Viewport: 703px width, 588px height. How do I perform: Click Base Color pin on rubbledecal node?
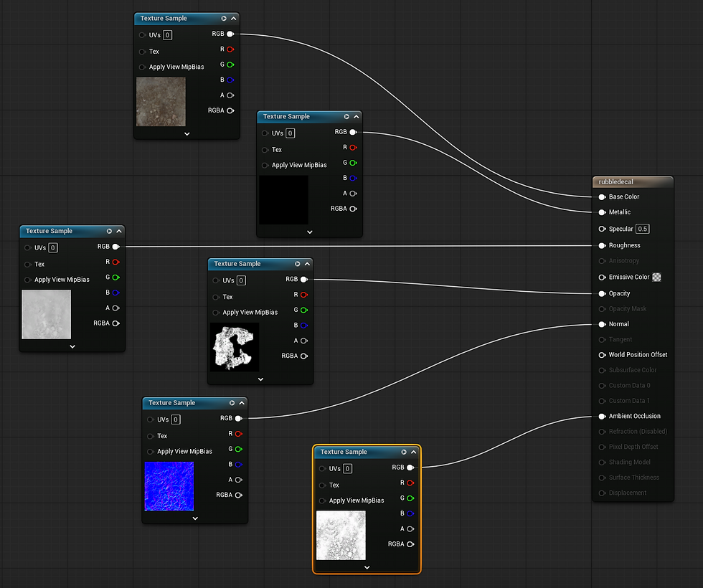pos(602,197)
